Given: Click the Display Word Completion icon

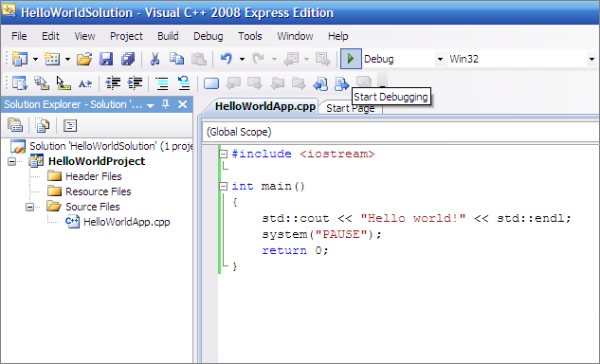Looking at the screenshot, I should (x=85, y=83).
